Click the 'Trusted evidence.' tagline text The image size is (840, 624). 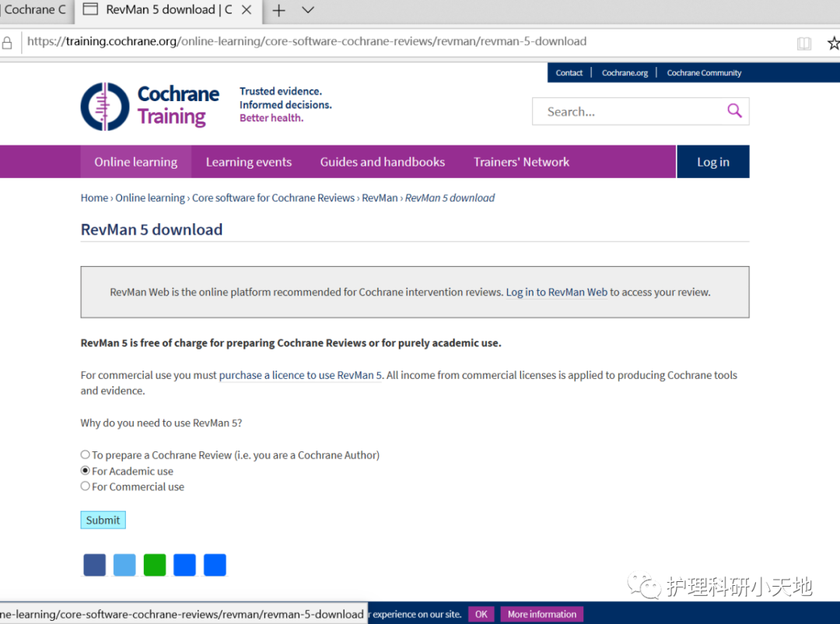tap(281, 91)
